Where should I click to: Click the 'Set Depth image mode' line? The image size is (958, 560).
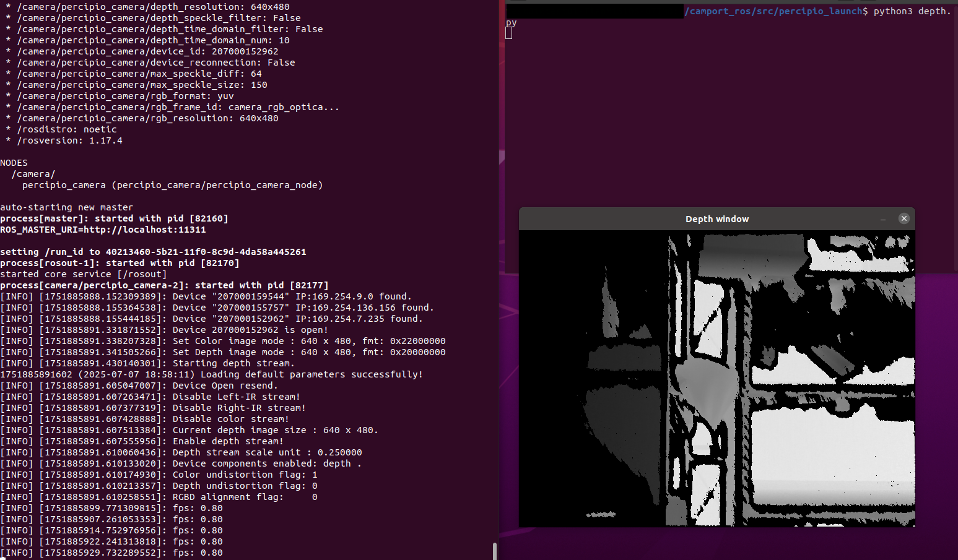click(x=223, y=352)
